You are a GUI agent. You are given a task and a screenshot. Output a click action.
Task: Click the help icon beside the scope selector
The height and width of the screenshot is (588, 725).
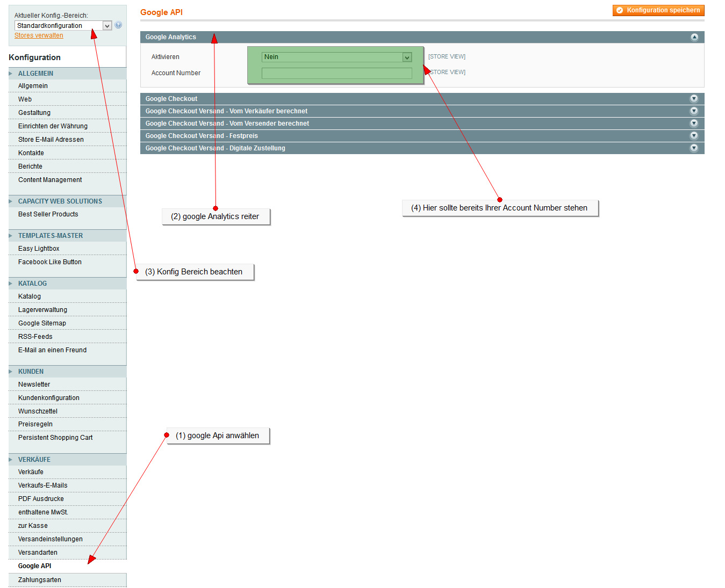click(x=118, y=25)
